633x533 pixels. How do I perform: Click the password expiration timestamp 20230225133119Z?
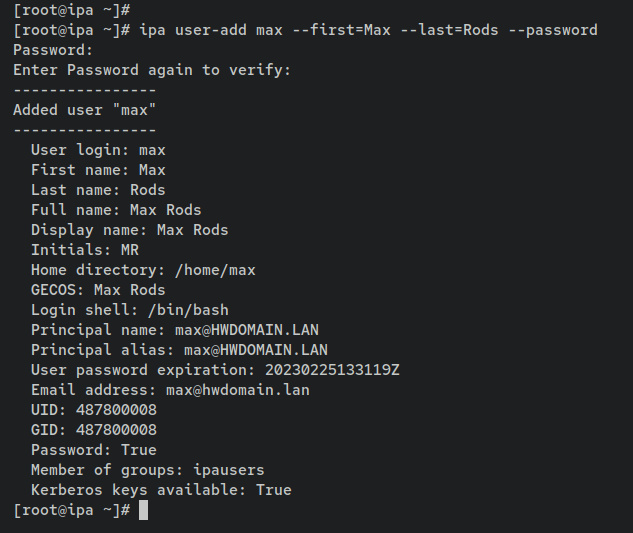(x=332, y=370)
